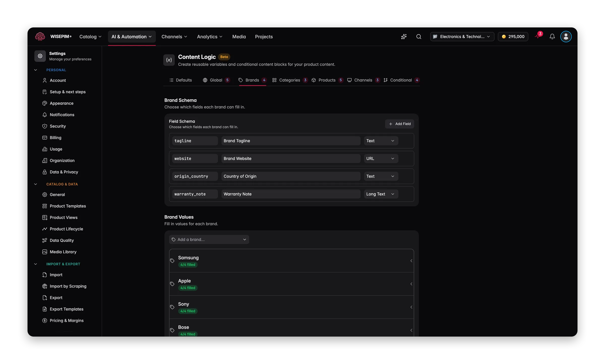Collapse the CATALOG & DATA sidebar section
Viewport: 605px width, 364px height.
point(36,184)
